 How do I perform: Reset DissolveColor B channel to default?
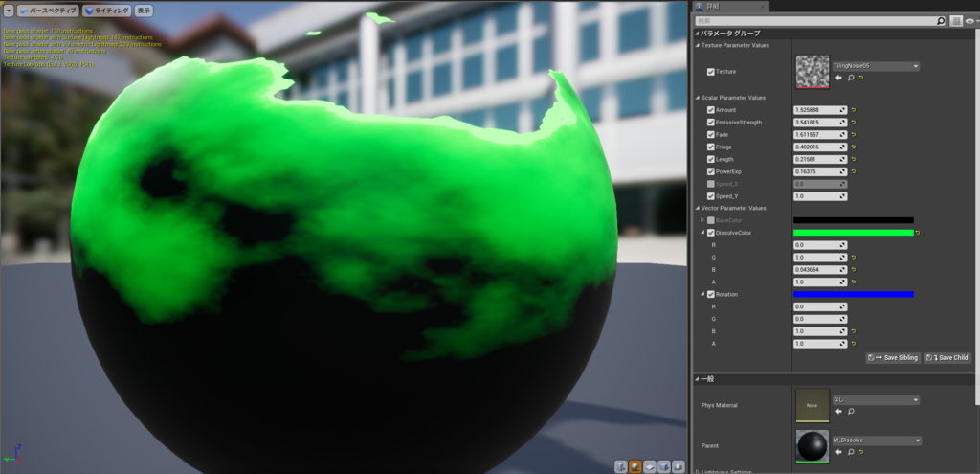[x=853, y=269]
